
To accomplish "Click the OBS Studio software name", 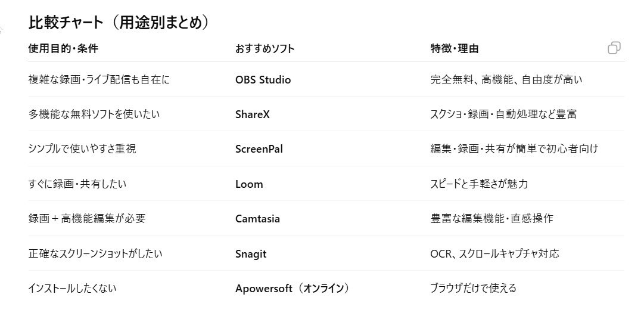I will (263, 79).
